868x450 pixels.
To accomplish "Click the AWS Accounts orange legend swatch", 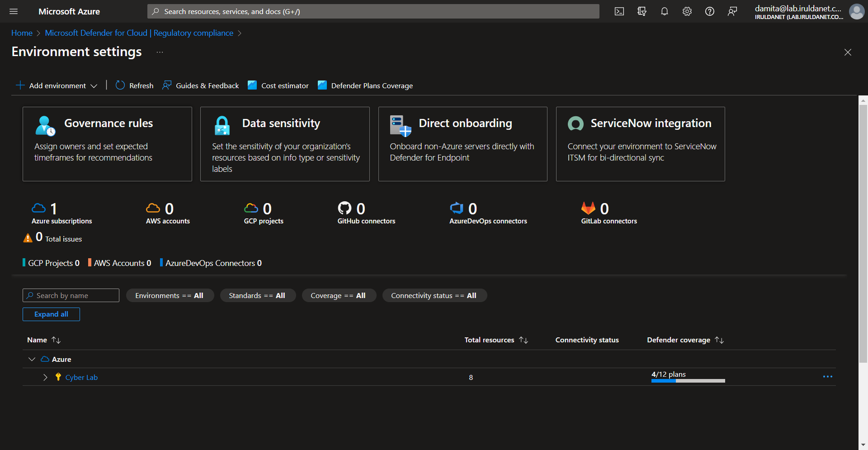I will point(90,263).
